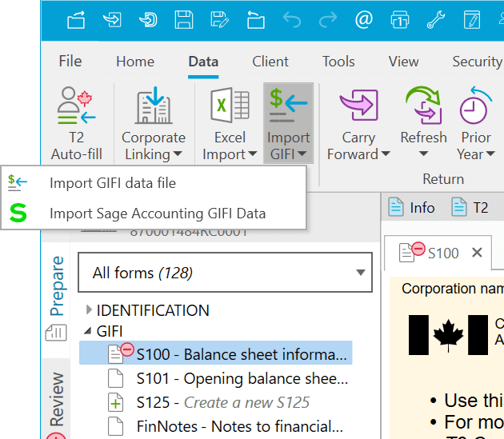Click the T2 Auto-fill icon
The width and height of the screenshot is (504, 439).
coord(76,107)
